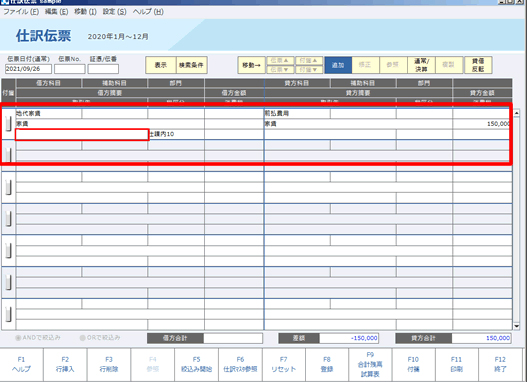
Task: Click the 貸方科目 column header
Action: click(x=297, y=83)
